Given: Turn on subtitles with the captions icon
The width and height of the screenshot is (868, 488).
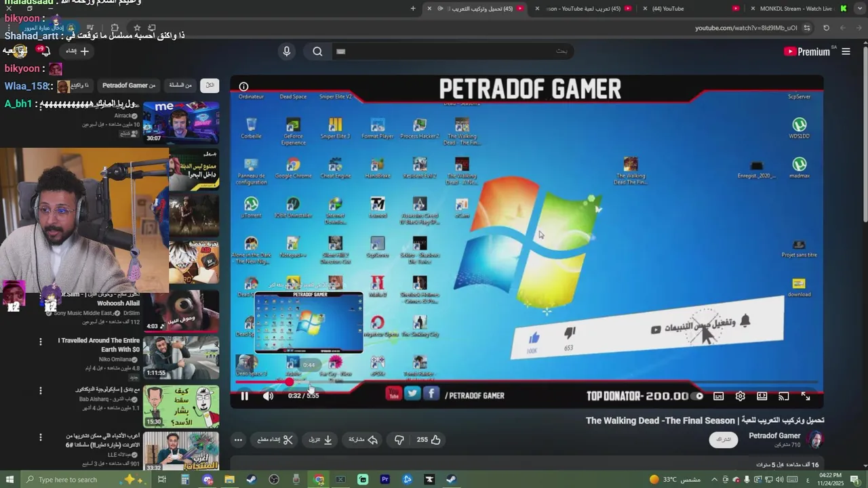Looking at the screenshot, I should click(x=719, y=396).
